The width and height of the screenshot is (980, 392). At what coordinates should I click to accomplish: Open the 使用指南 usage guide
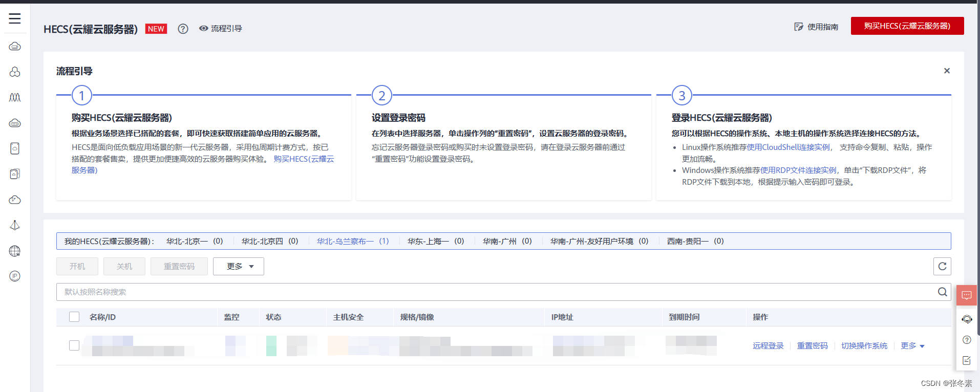816,27
